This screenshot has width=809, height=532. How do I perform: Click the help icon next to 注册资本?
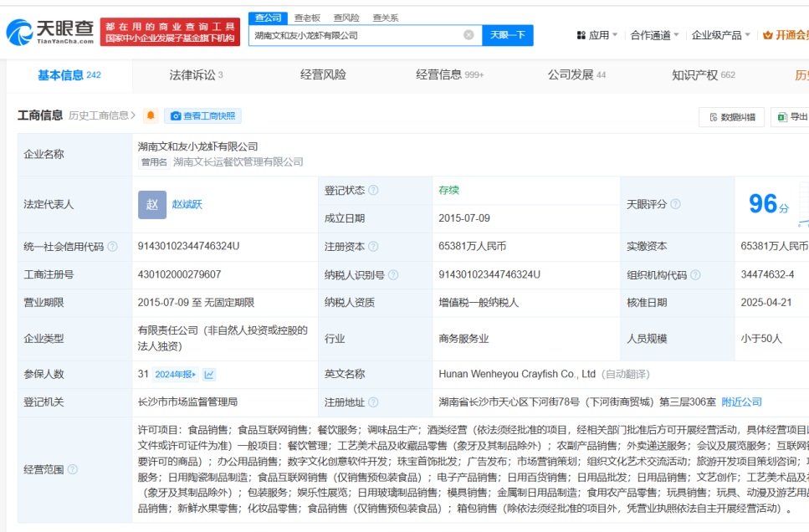coord(373,247)
